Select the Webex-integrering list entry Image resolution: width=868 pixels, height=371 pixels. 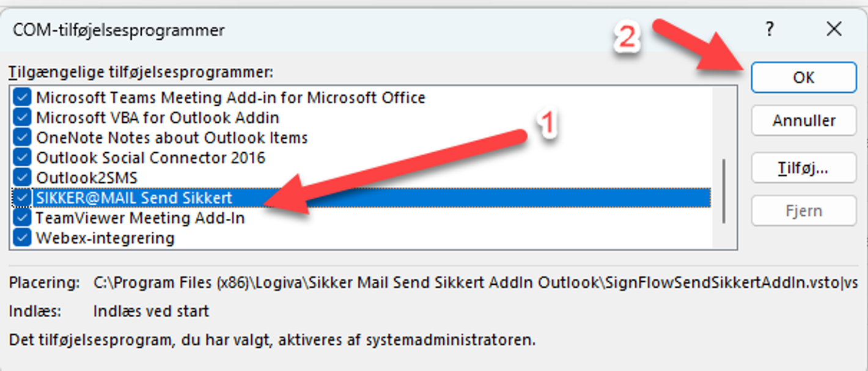tap(361, 238)
